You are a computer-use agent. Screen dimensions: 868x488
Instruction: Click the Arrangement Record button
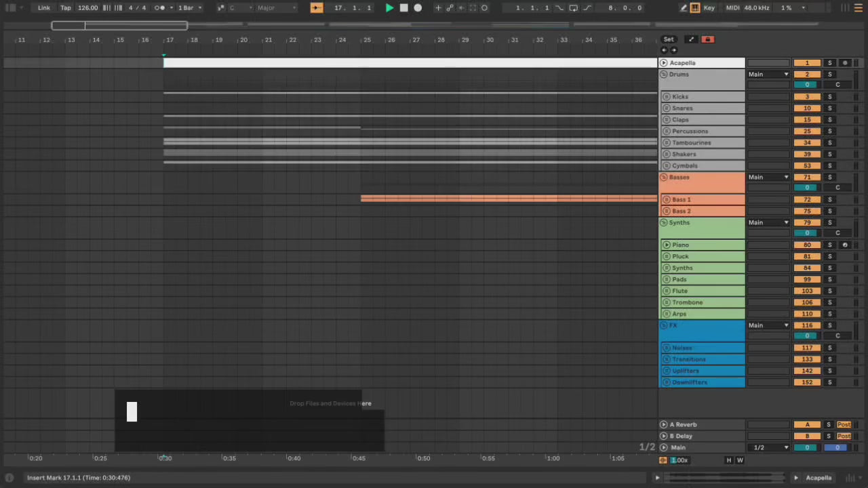pyautogui.click(x=418, y=8)
